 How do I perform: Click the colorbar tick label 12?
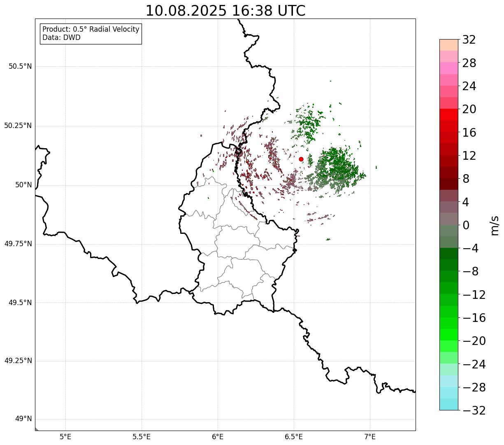(x=469, y=156)
